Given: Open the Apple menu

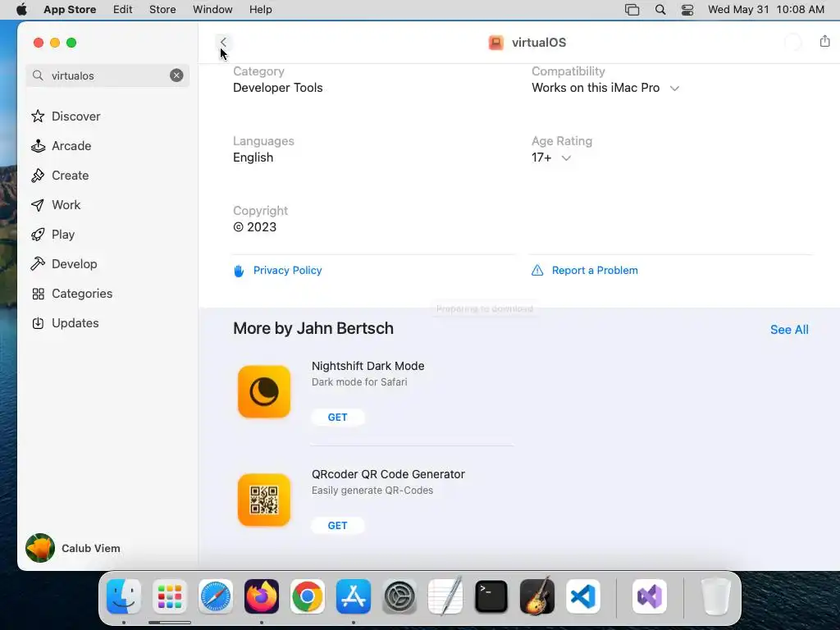Looking at the screenshot, I should point(21,10).
